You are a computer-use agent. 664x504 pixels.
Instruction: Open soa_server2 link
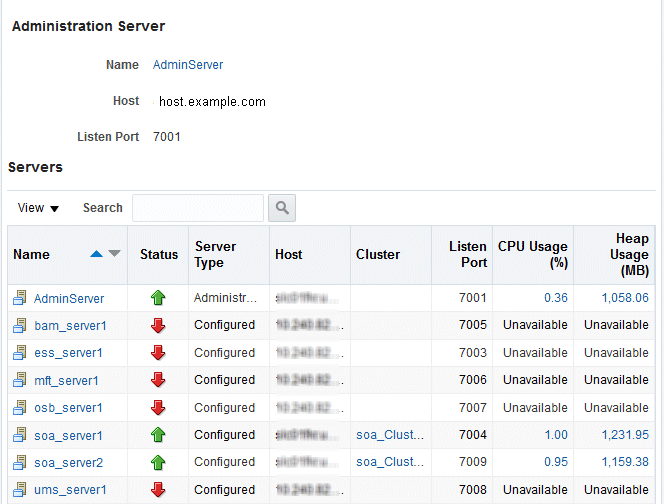click(x=69, y=462)
